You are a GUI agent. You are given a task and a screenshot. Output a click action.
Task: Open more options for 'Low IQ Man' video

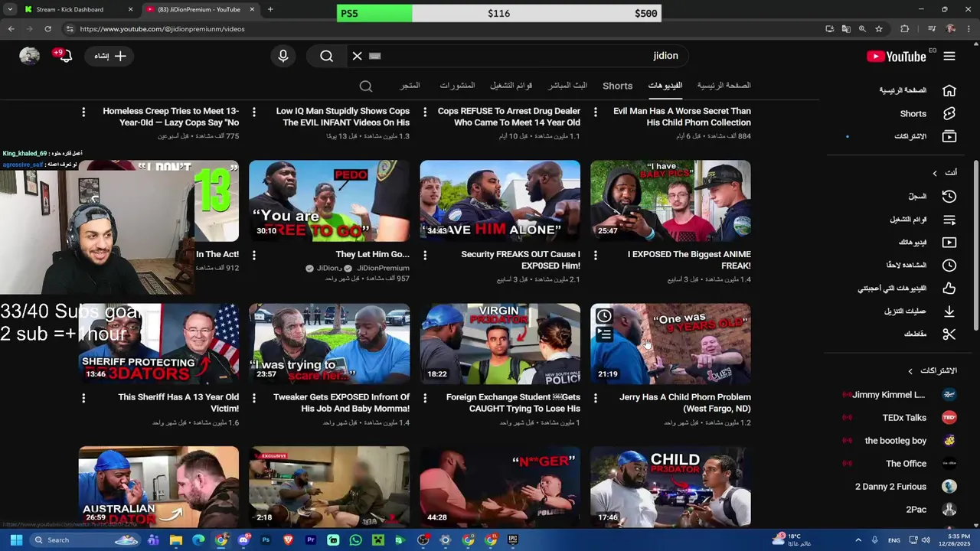tap(254, 112)
